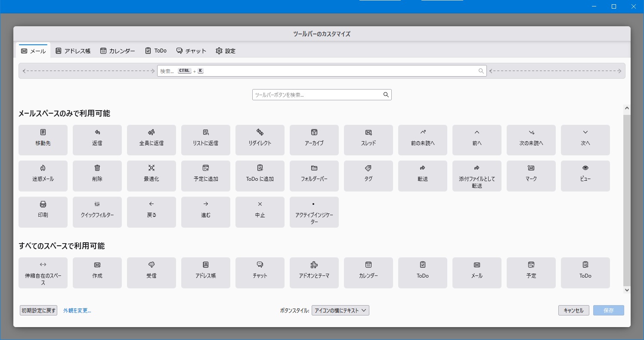
Task: Select the 印刷 (Print) icon
Action: pos(43,204)
